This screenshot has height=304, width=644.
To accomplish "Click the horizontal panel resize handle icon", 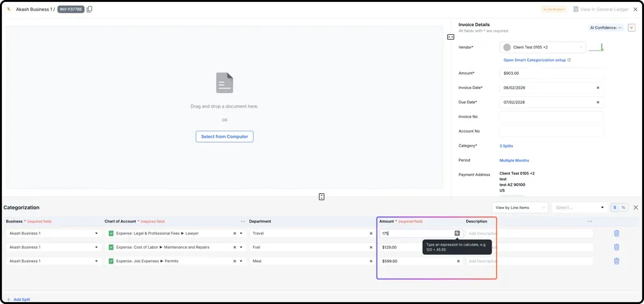I will (x=451, y=37).
